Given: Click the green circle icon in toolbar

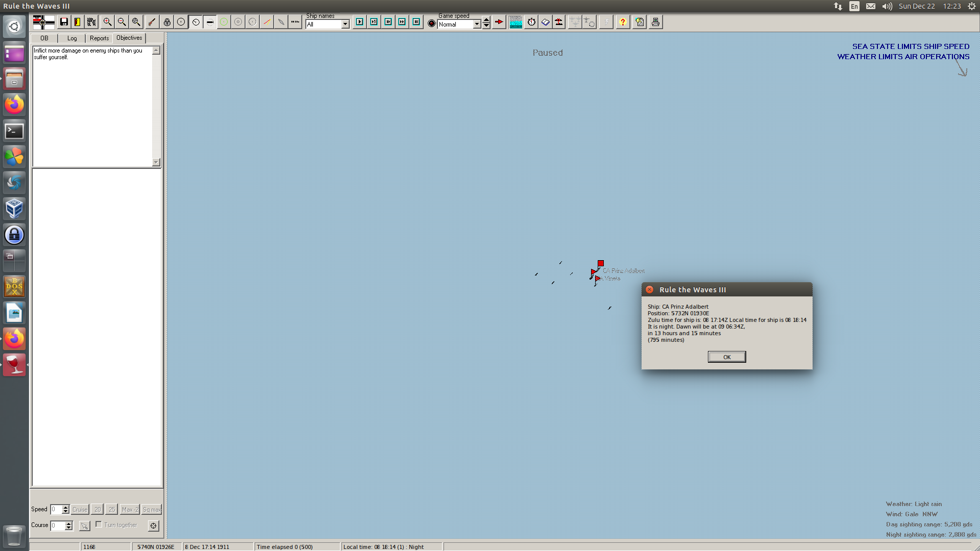Looking at the screenshot, I should tap(224, 22).
